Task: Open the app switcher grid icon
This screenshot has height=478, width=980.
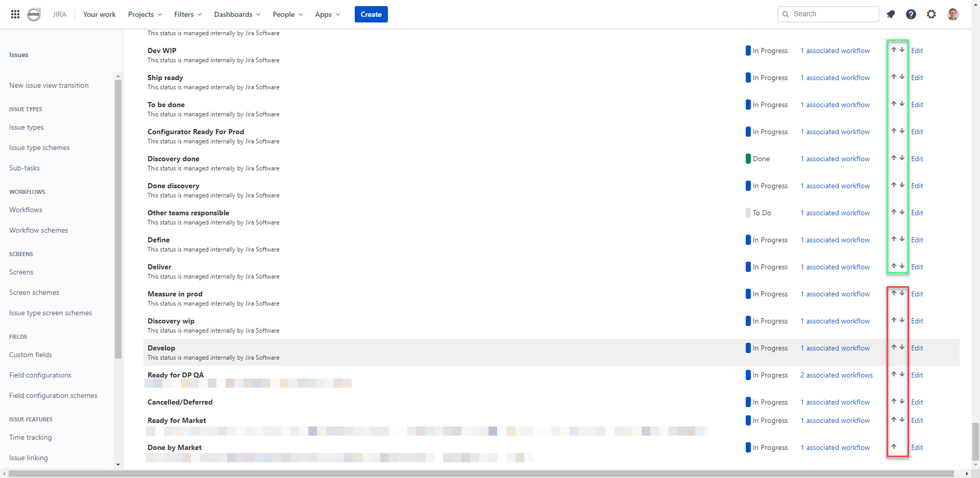Action: (15, 14)
